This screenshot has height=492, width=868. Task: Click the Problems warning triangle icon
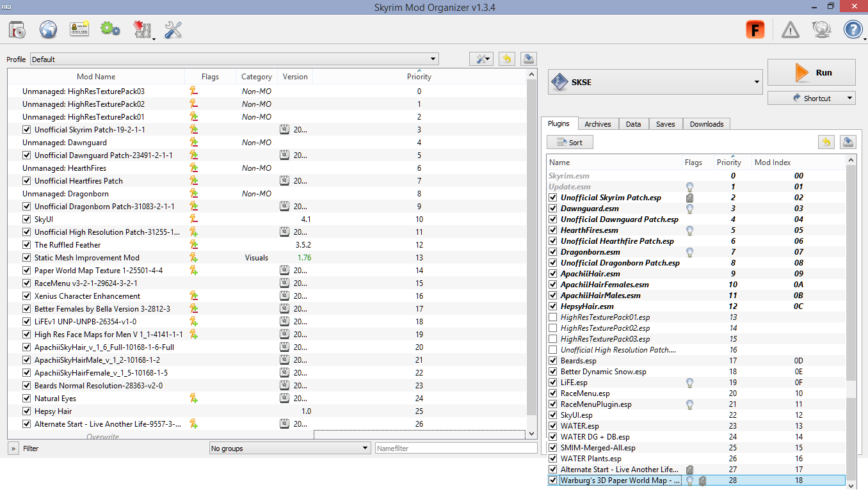tap(791, 29)
